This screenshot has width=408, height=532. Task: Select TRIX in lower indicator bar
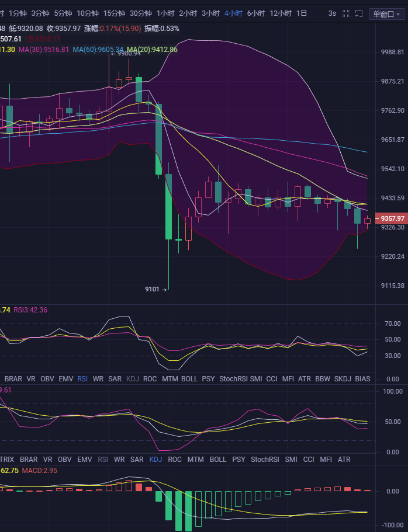(8, 460)
